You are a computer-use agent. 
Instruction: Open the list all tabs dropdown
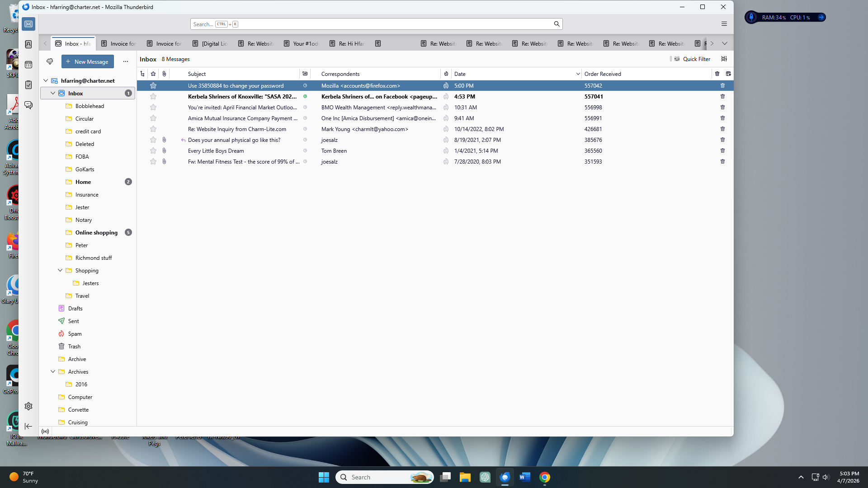[x=725, y=43]
